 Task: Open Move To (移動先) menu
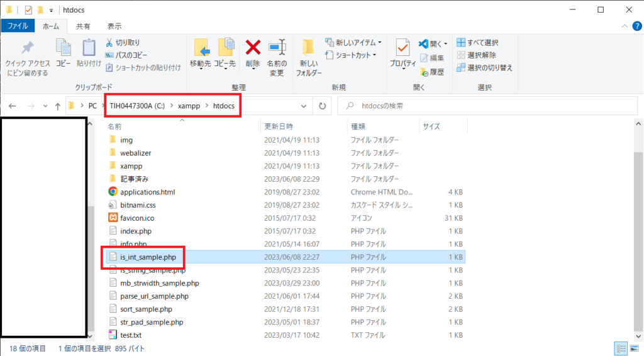coord(201,54)
